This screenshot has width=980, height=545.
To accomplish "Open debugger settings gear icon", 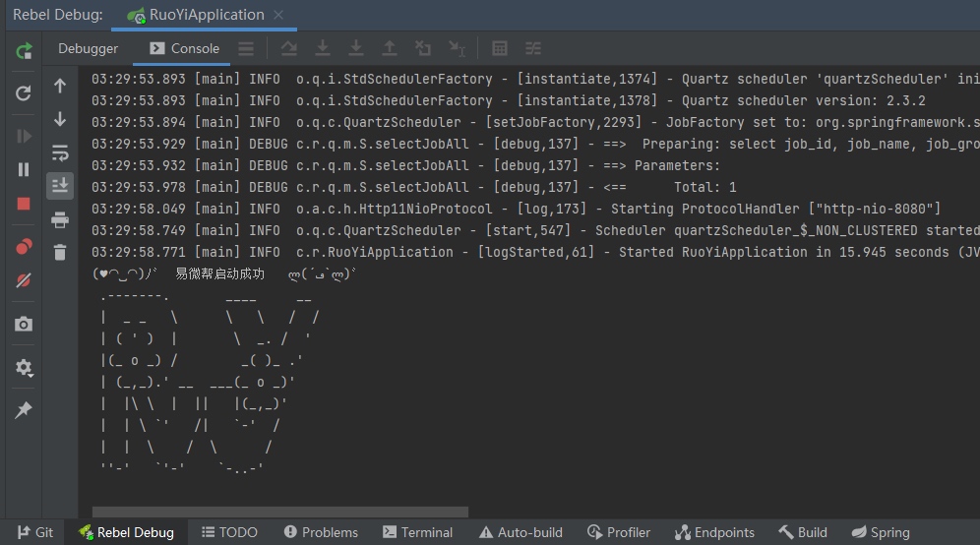I will tap(24, 368).
